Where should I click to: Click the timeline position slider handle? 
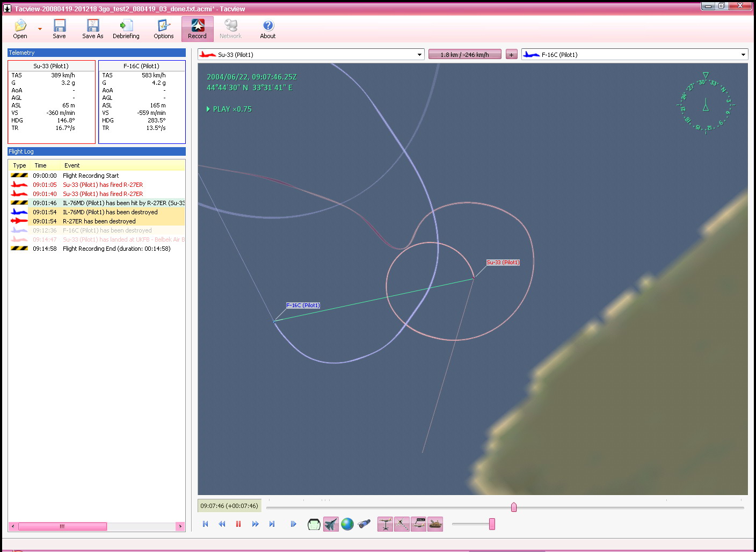pyautogui.click(x=514, y=507)
